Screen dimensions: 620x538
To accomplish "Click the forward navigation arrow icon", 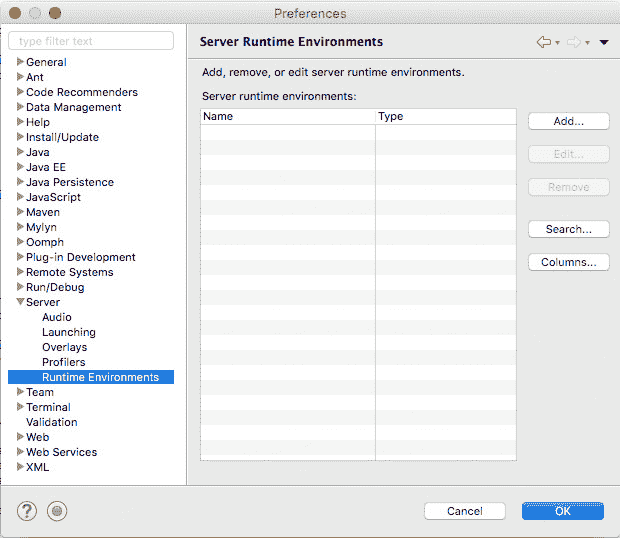I will [x=573, y=42].
